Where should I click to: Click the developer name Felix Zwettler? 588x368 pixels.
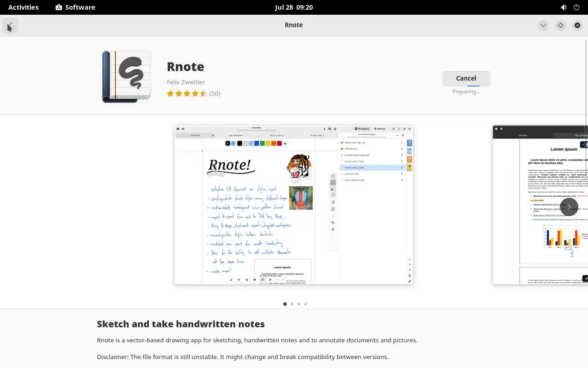pyautogui.click(x=186, y=82)
